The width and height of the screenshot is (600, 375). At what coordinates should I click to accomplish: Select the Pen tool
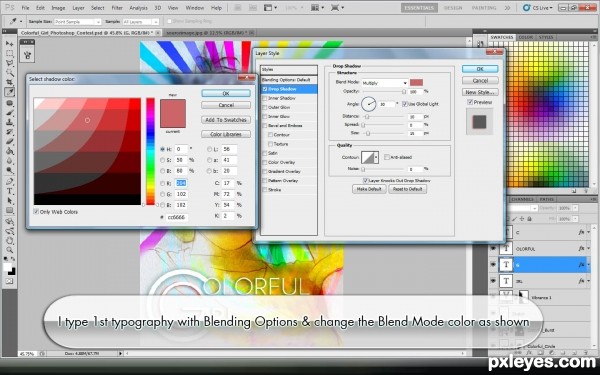tap(9, 181)
